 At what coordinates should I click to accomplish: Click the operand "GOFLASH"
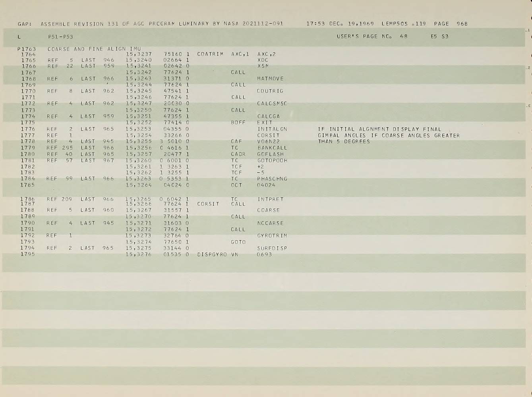(271, 154)
